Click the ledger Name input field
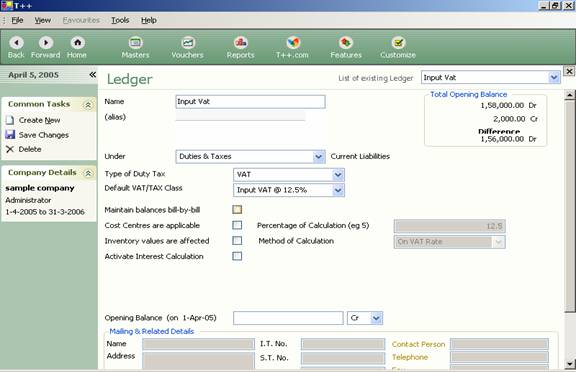The width and height of the screenshot is (576, 372). tap(250, 102)
